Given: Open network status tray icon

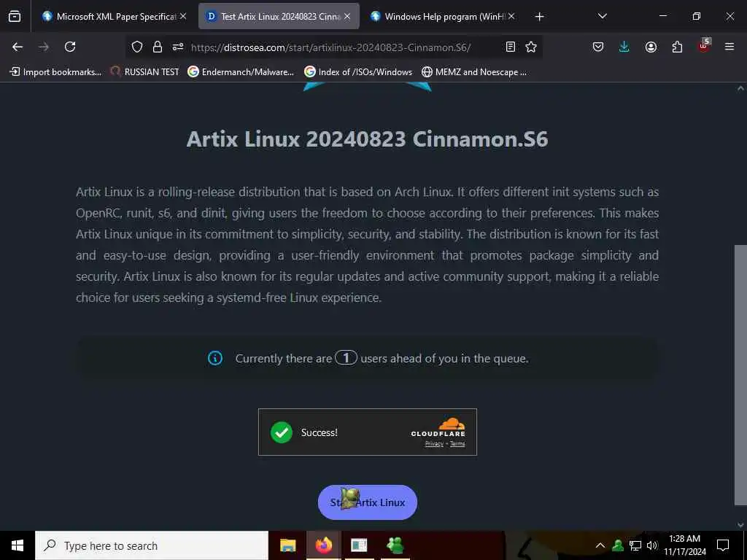Looking at the screenshot, I should (635, 545).
